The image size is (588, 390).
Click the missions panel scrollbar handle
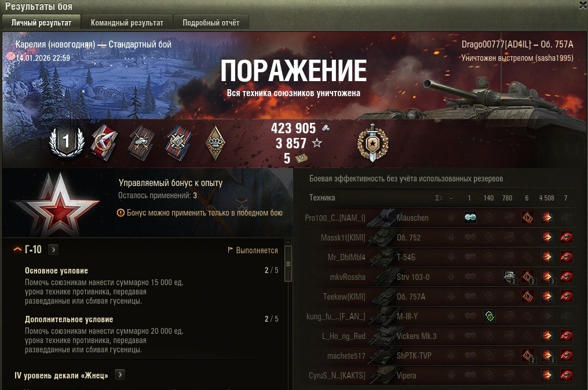288,264
